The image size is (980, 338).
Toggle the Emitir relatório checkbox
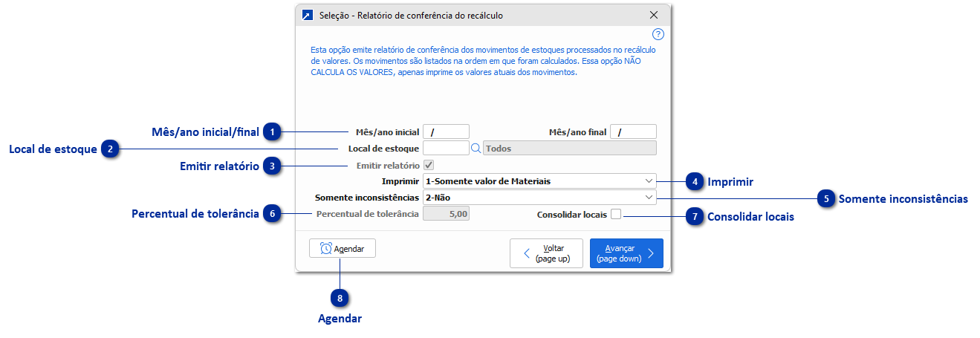tap(429, 165)
